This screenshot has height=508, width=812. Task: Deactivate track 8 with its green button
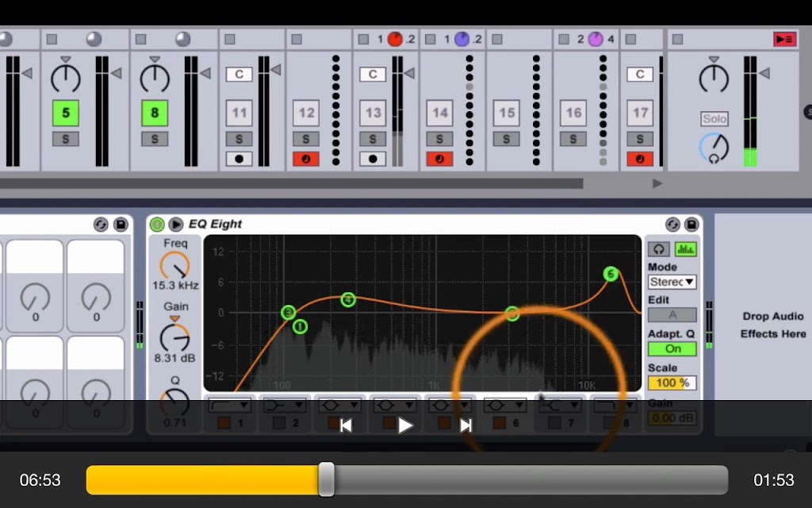click(155, 113)
